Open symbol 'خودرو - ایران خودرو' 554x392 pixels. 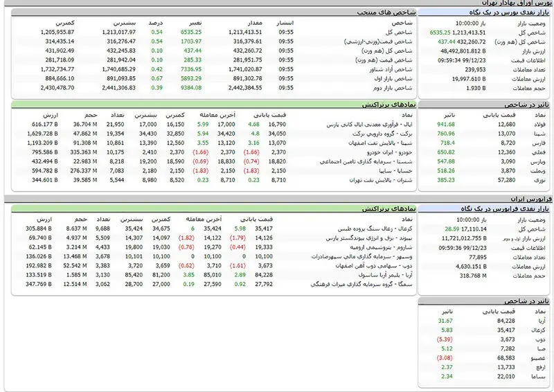pos(390,152)
